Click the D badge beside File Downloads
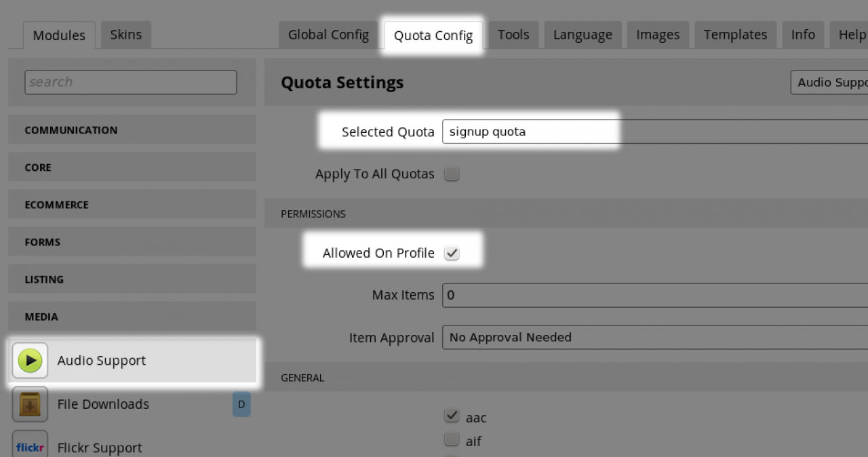The height and width of the screenshot is (457, 868). [x=241, y=405]
